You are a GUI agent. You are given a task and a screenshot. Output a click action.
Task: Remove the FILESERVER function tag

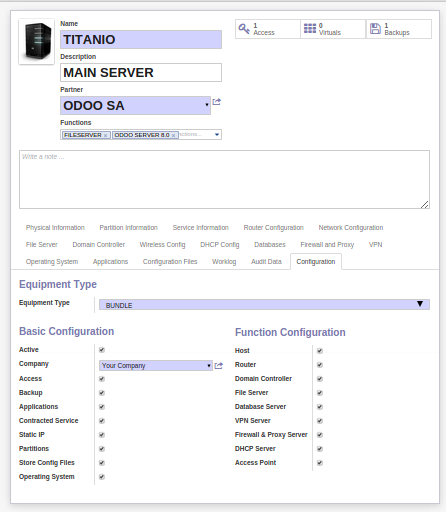tap(105, 135)
